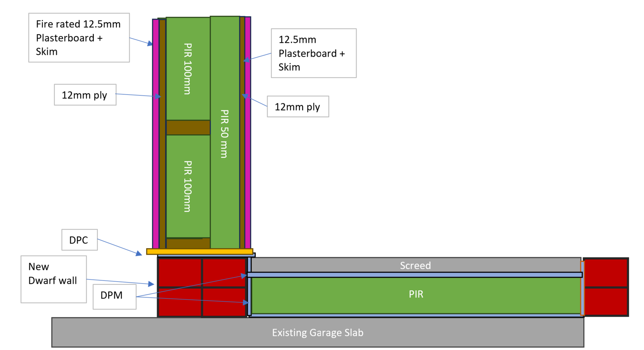The height and width of the screenshot is (350, 644).
Task: Select the lower PIR 100mm block
Action: tap(188, 186)
